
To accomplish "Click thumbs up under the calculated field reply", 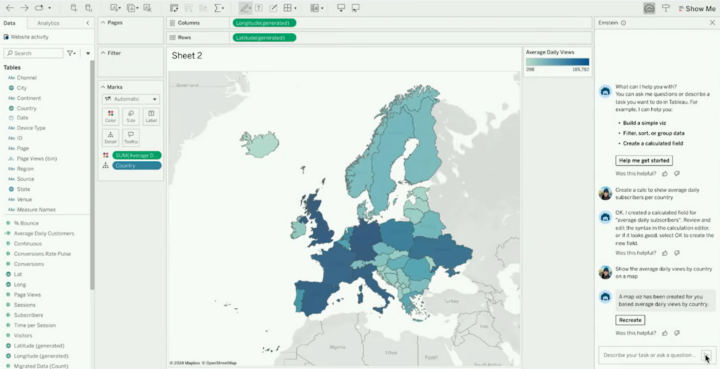I will [x=665, y=253].
